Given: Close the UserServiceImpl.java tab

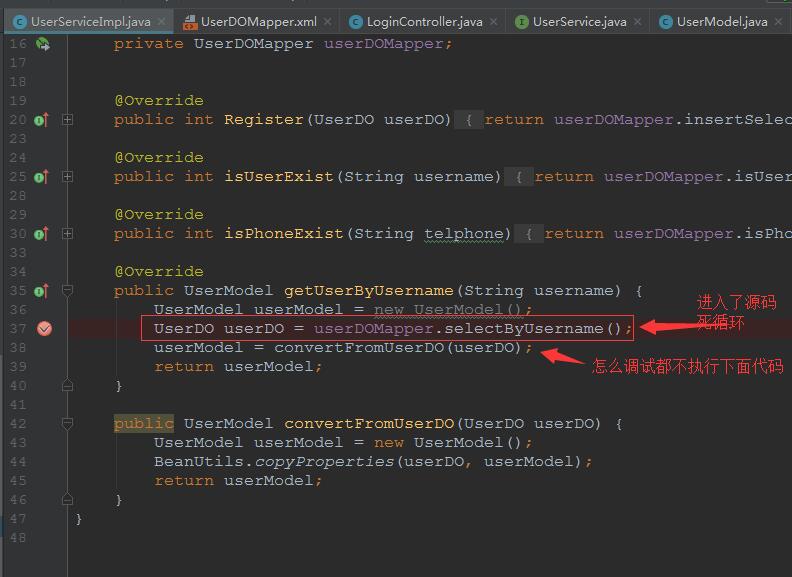Looking at the screenshot, I should pos(161,22).
